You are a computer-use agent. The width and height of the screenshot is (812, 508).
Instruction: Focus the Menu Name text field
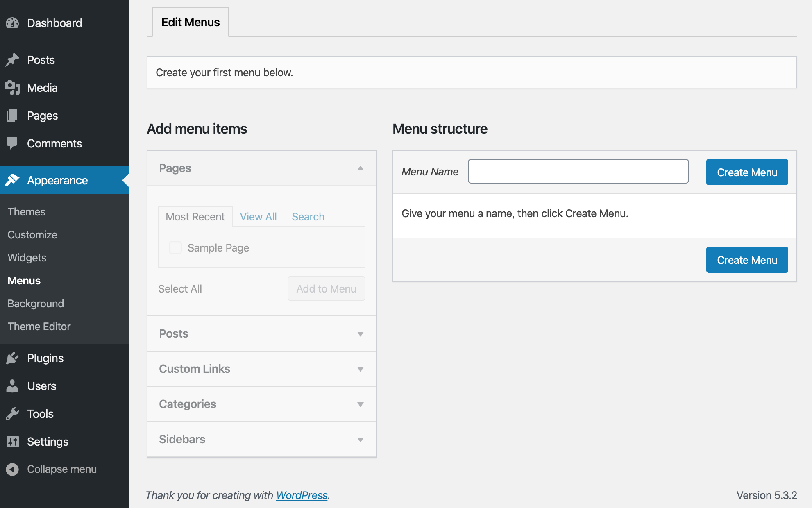[578, 171]
